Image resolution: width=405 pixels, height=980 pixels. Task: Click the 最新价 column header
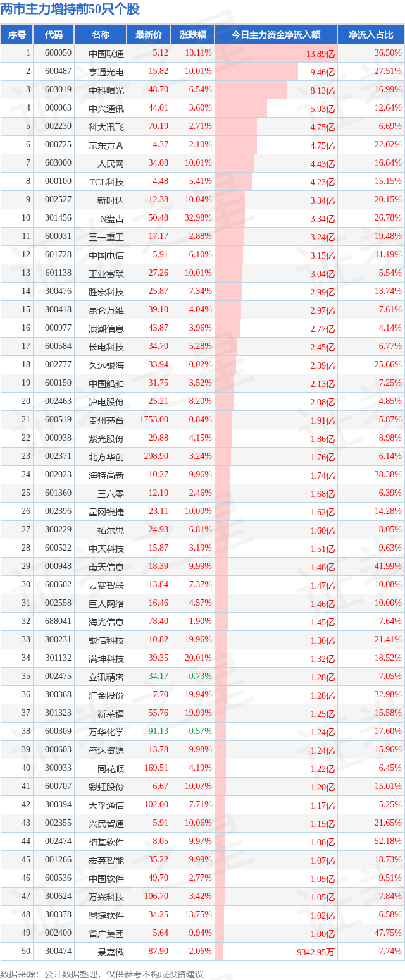tap(149, 35)
